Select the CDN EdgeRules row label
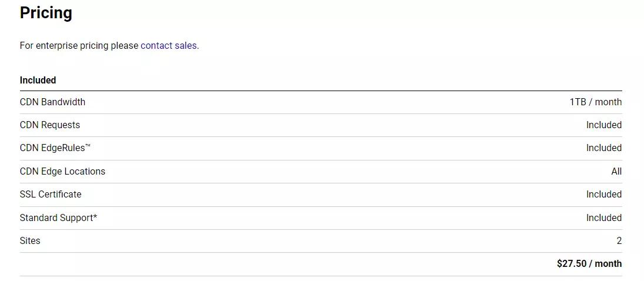The image size is (644, 281). (x=55, y=148)
